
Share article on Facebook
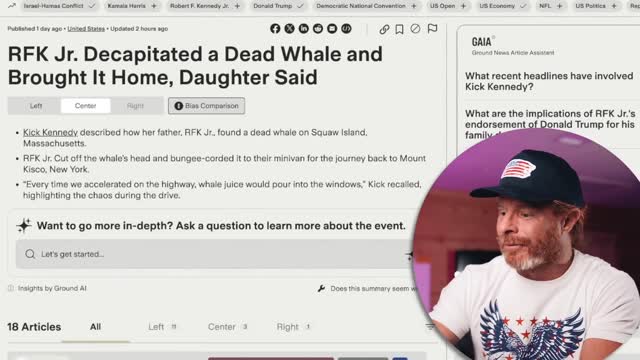point(275,29)
